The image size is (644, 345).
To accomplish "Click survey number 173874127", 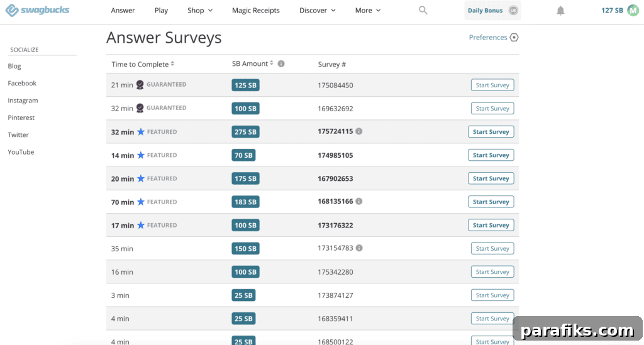I will pos(335,295).
